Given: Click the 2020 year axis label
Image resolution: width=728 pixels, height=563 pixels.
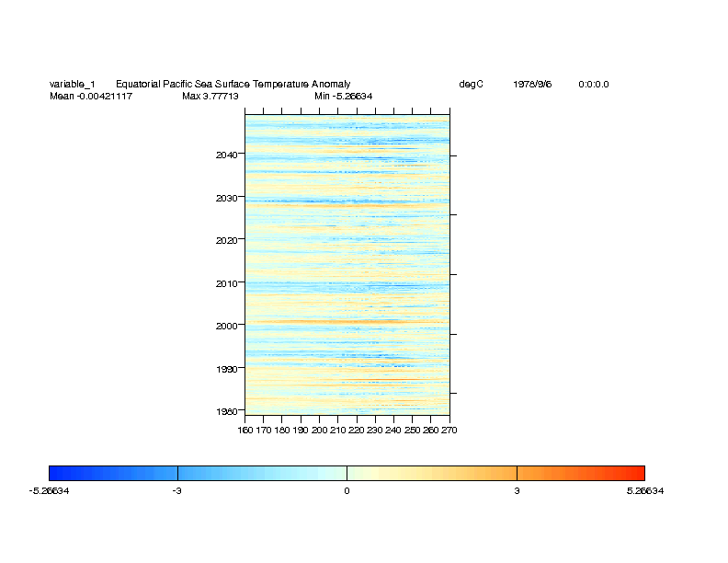Looking at the screenshot, I should click(x=228, y=240).
